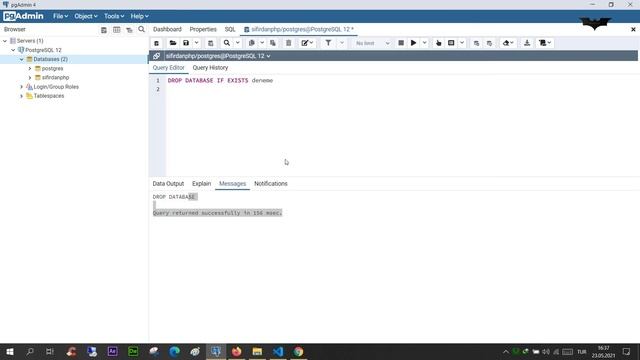Click the Browser Filtered Rows icon
Image resolution: width=640 pixels, height=360 pixels.
pyautogui.click(x=129, y=30)
